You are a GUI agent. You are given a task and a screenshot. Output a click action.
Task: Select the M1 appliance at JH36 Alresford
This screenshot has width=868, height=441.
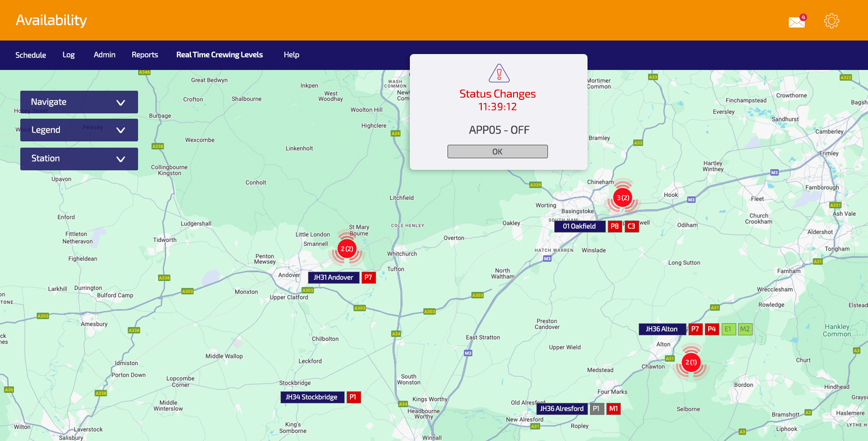[x=614, y=409]
